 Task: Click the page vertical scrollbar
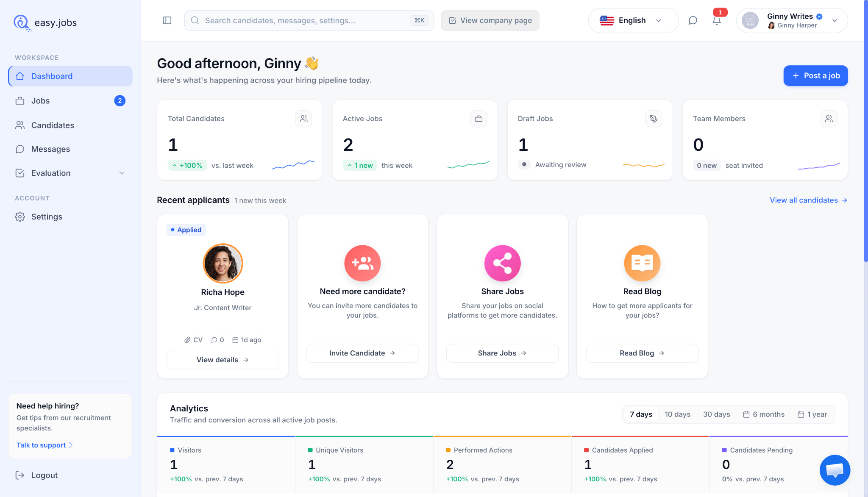(x=865, y=131)
